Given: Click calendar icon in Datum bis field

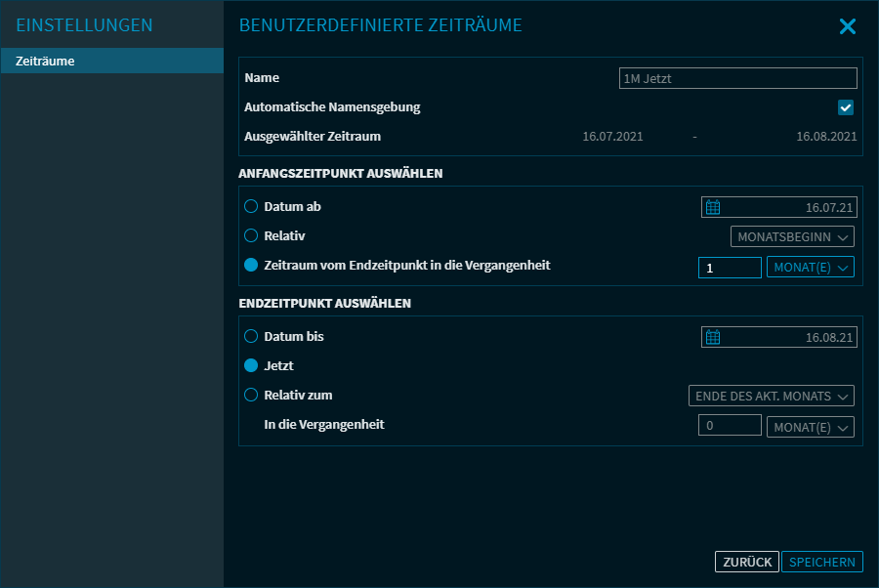Looking at the screenshot, I should pyautogui.click(x=713, y=337).
